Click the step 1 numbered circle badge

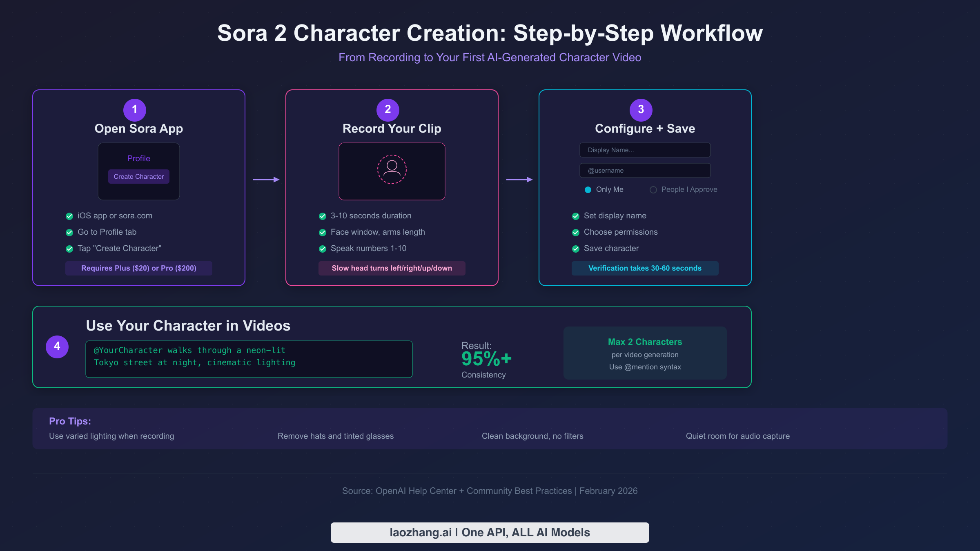coord(135,109)
